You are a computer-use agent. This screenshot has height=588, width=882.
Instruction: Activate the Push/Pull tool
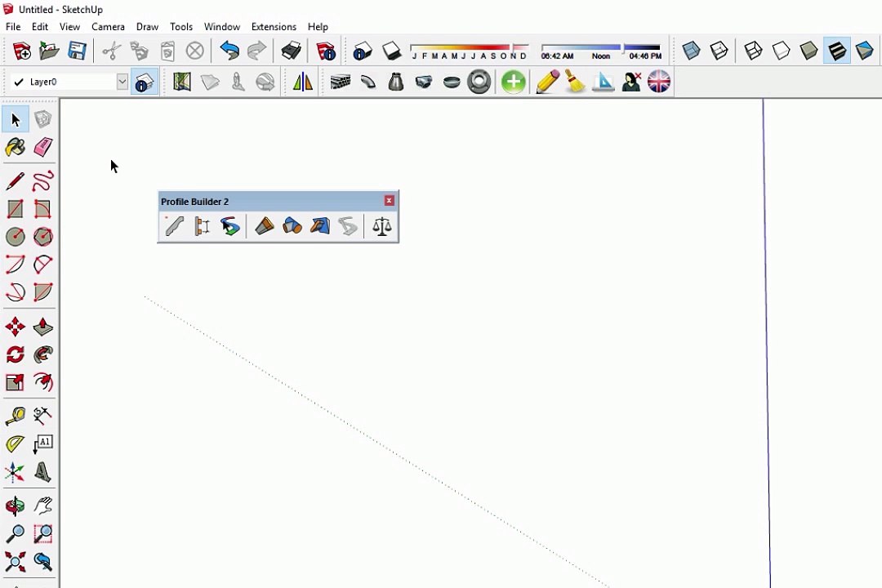[42, 327]
